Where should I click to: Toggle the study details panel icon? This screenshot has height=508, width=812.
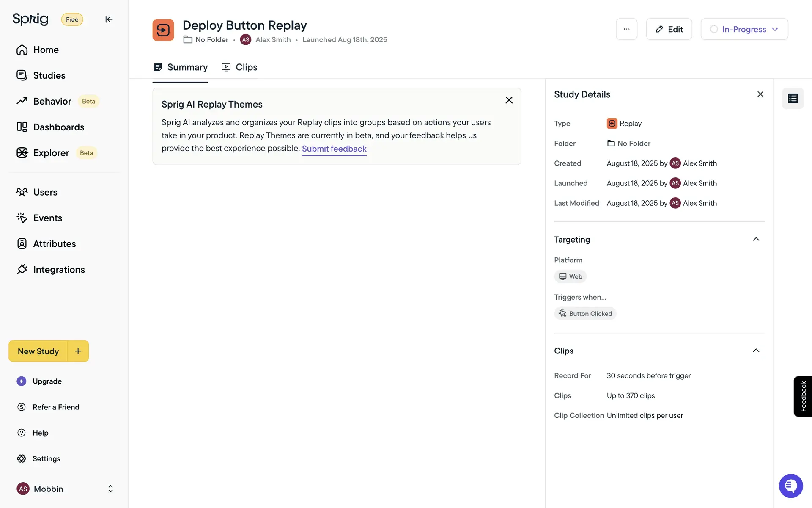793,99
